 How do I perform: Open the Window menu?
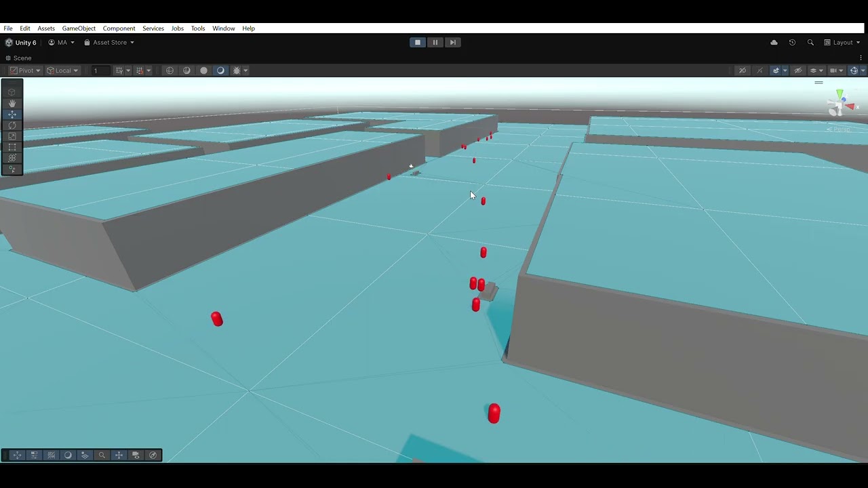pyautogui.click(x=223, y=28)
